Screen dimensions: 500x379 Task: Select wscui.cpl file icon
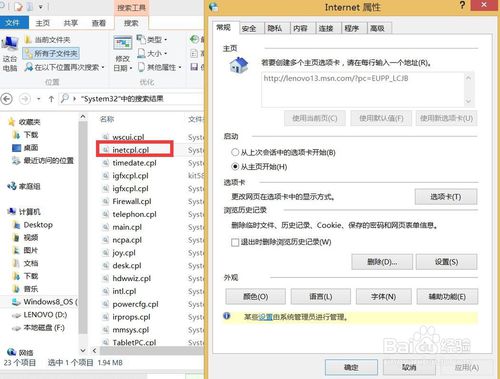(106, 137)
